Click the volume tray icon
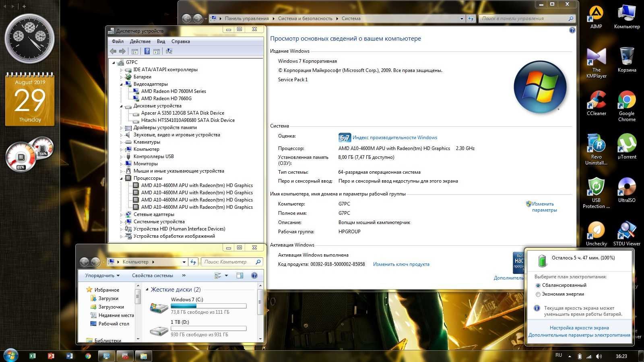 599,356
